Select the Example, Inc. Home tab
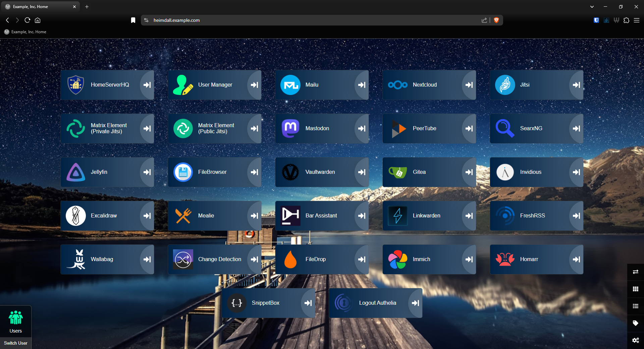 tap(37, 7)
